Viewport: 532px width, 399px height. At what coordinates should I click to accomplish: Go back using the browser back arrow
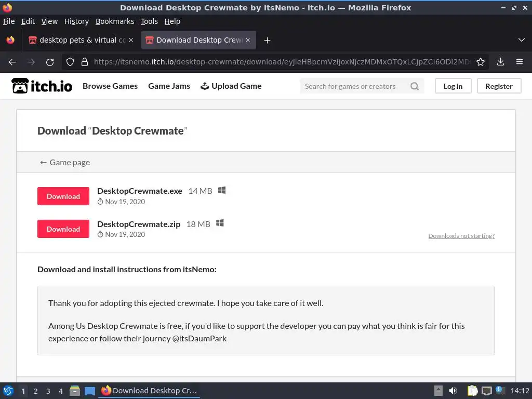12,62
